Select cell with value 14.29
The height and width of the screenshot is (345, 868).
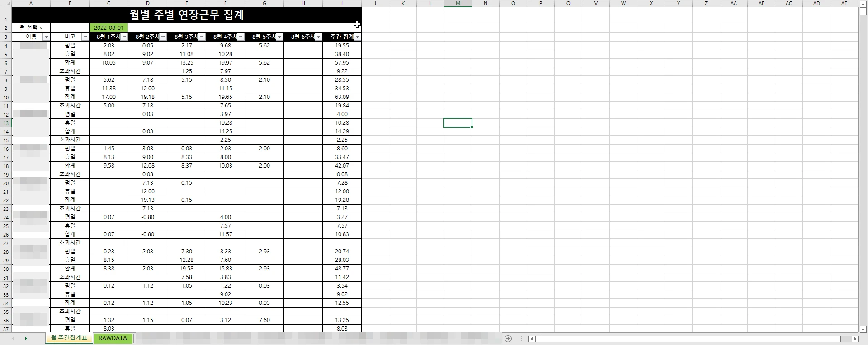click(x=342, y=131)
